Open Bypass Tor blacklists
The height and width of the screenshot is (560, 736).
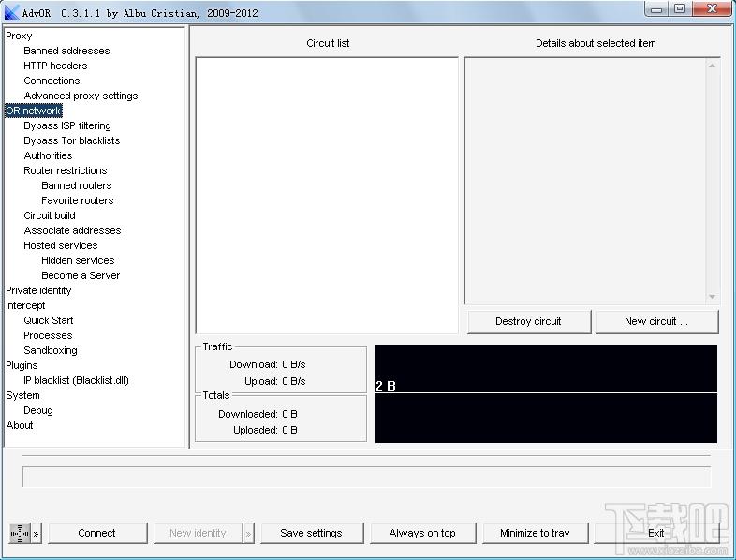(72, 140)
